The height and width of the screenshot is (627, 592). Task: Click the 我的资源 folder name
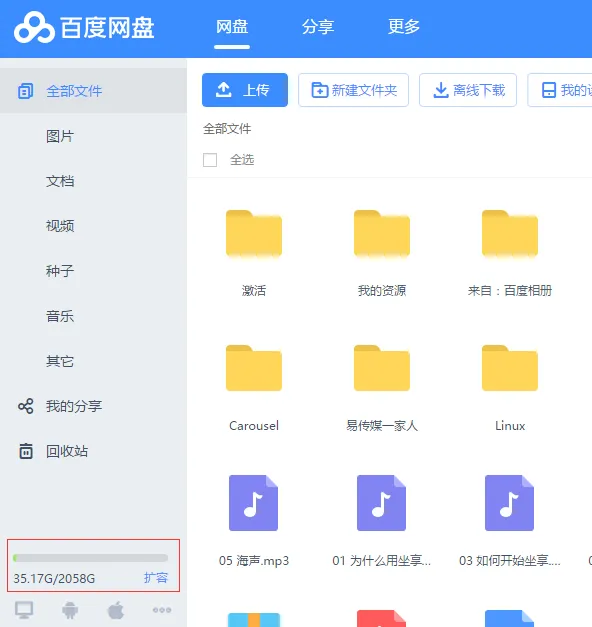382,290
